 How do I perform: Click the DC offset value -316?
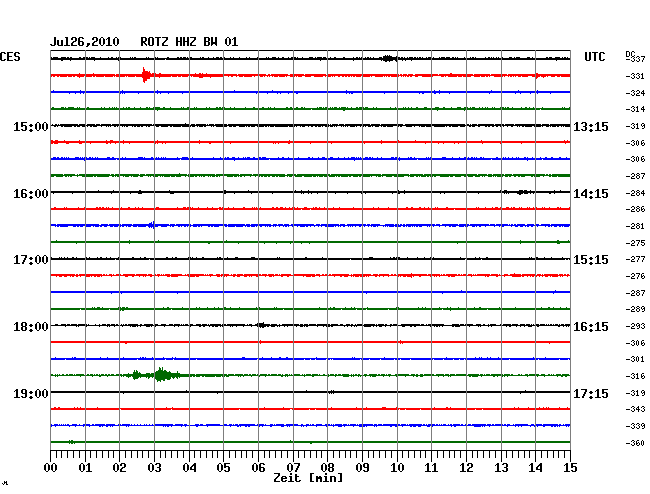click(x=635, y=376)
